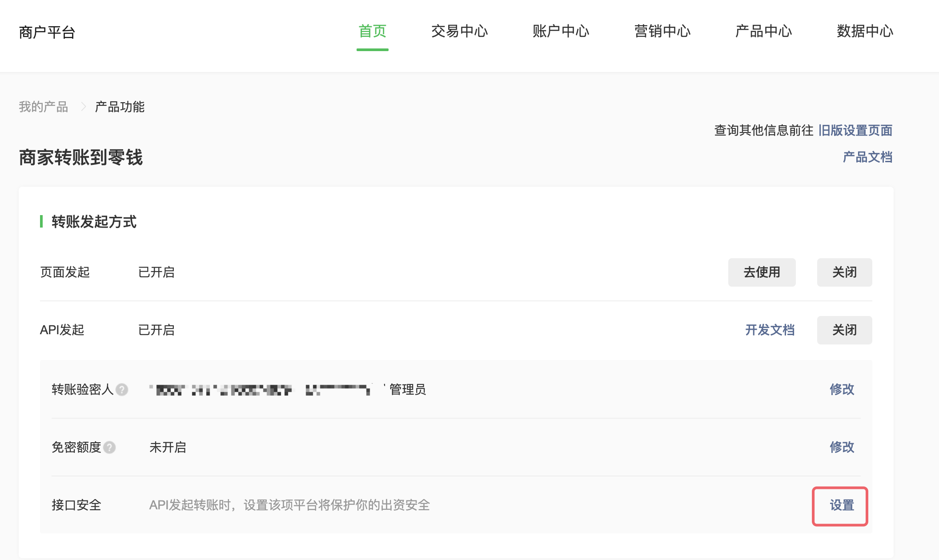This screenshot has width=939, height=560.
Task: Select the 营销中心 navigation tab
Action: tap(662, 32)
